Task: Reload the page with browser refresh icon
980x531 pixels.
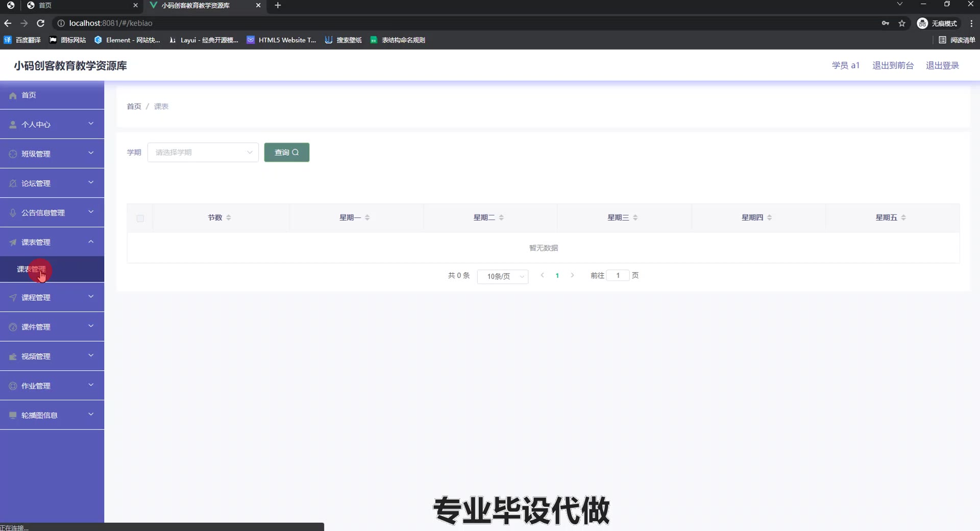Action: click(x=41, y=23)
